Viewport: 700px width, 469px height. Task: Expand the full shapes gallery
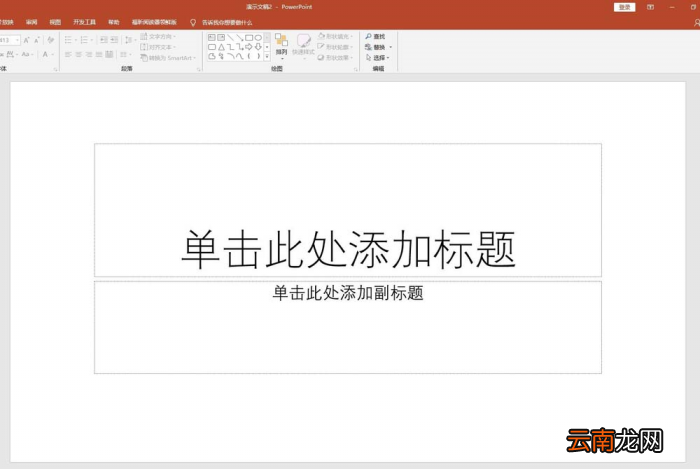[267, 57]
